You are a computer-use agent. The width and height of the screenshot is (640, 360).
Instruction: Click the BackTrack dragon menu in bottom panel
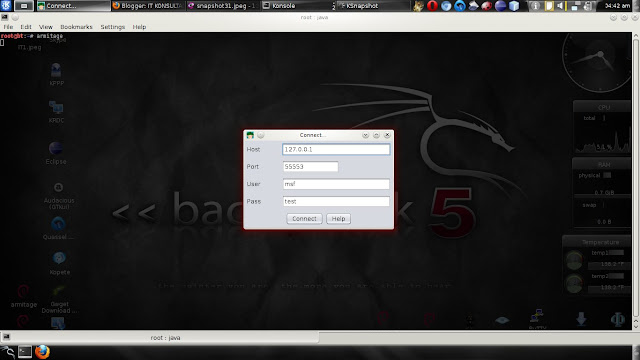(7, 352)
